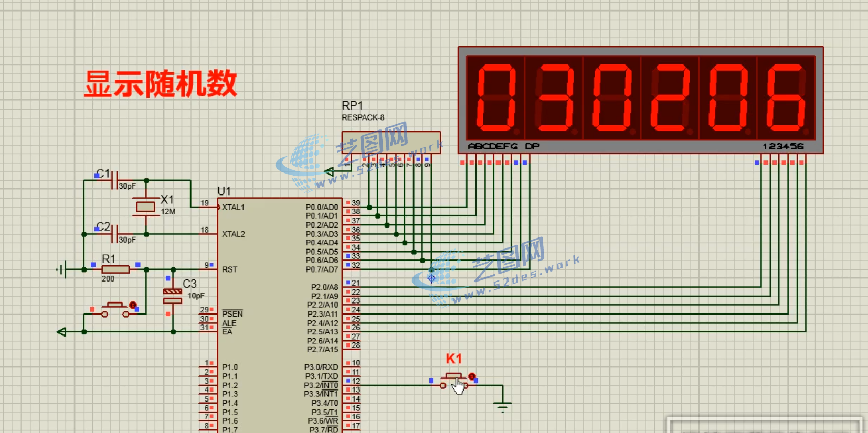Click the K1 red label
This screenshot has height=433, width=868.
pos(454,359)
